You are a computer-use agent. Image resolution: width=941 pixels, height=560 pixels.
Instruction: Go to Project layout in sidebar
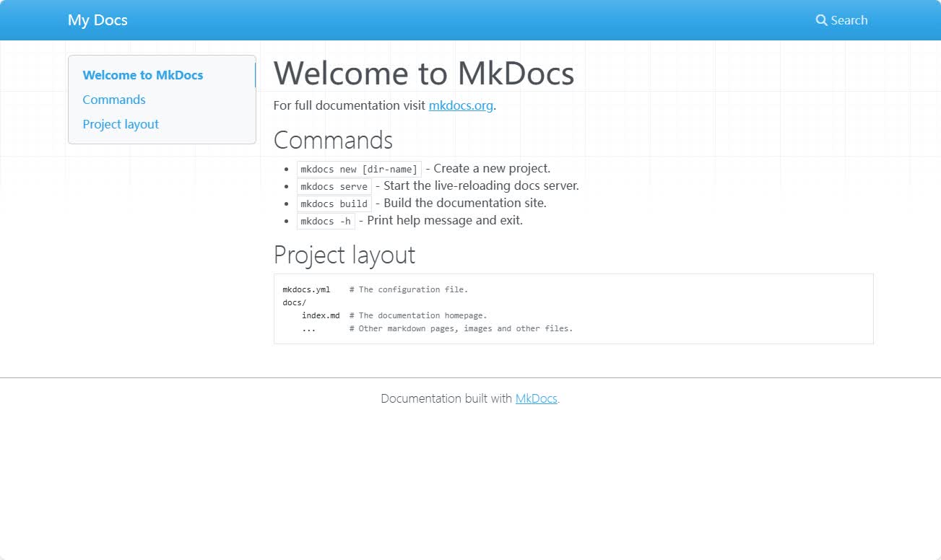coord(121,124)
